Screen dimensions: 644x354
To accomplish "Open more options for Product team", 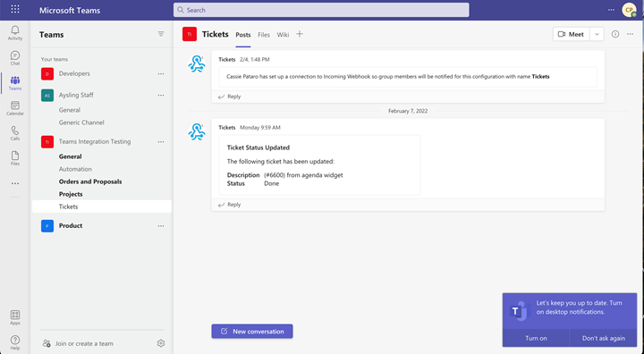I will [x=161, y=226].
